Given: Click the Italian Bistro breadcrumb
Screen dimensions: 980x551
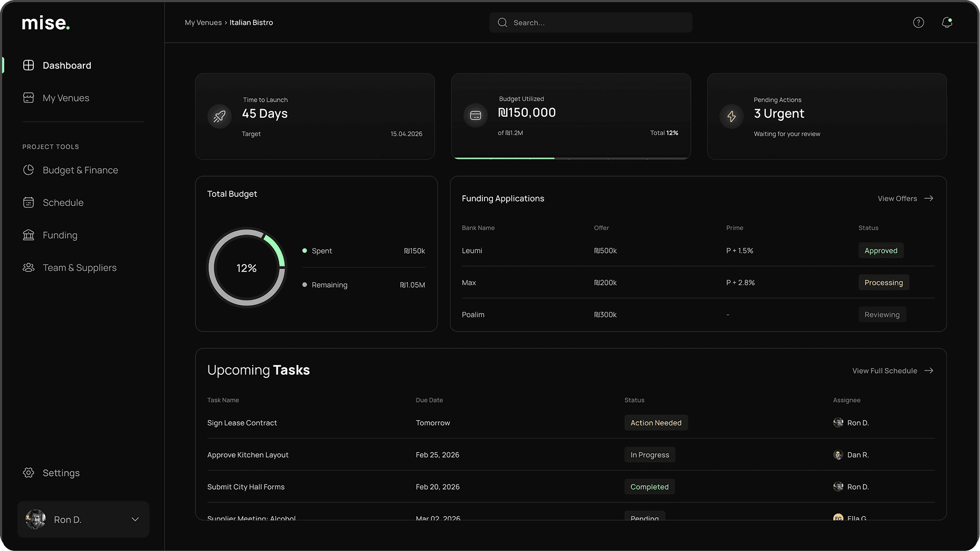Looking at the screenshot, I should [x=251, y=23].
